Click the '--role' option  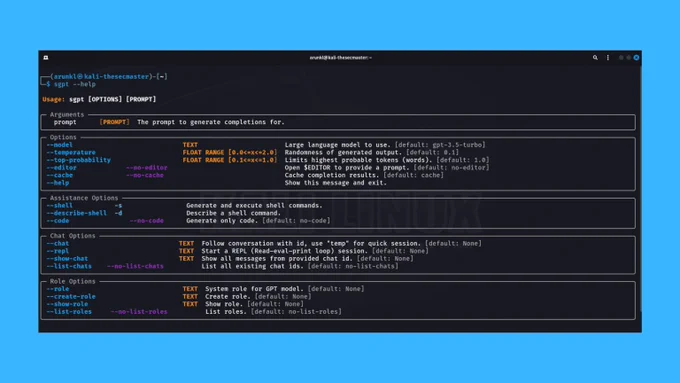click(58, 289)
